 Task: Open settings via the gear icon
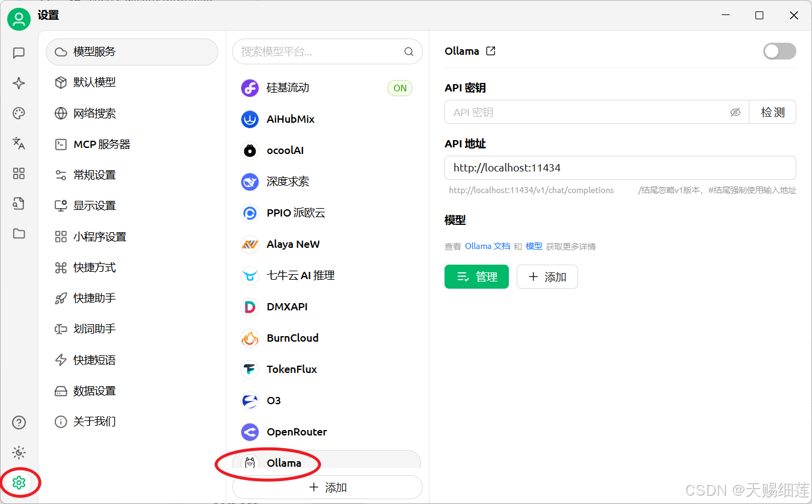[19, 482]
